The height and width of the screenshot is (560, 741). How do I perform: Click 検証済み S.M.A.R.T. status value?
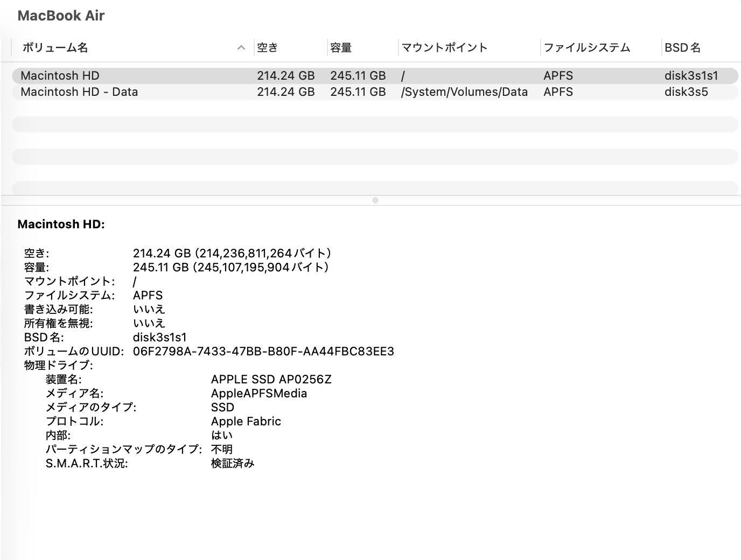(233, 464)
